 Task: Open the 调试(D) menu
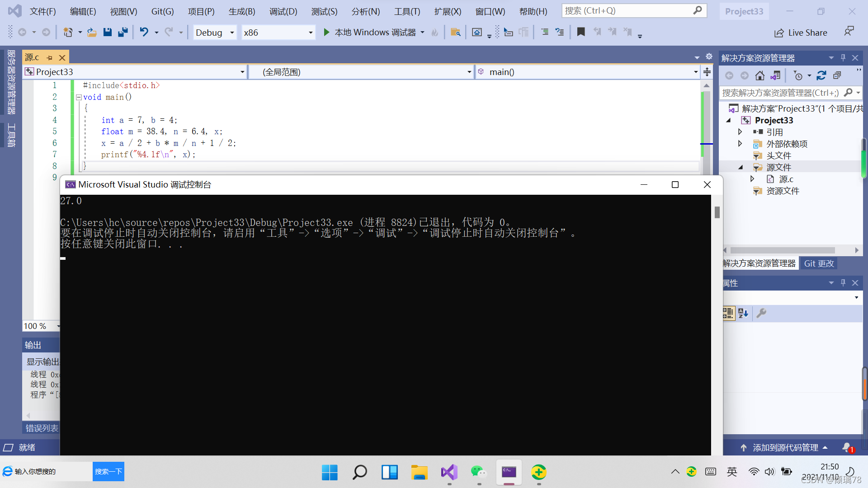(283, 11)
